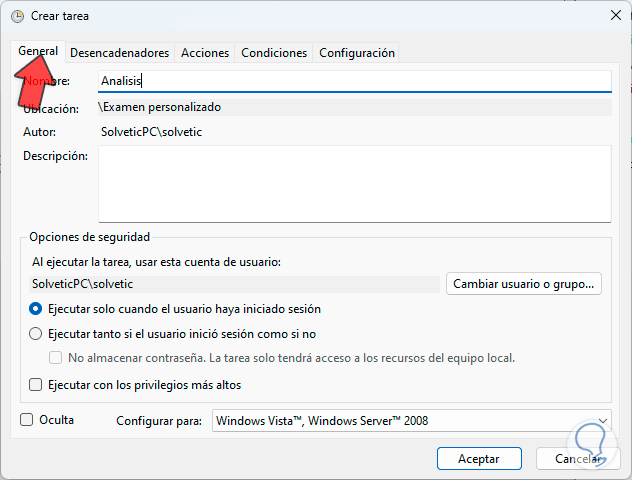Close the Crear tarea dialog
632x480 pixels.
[615, 14]
